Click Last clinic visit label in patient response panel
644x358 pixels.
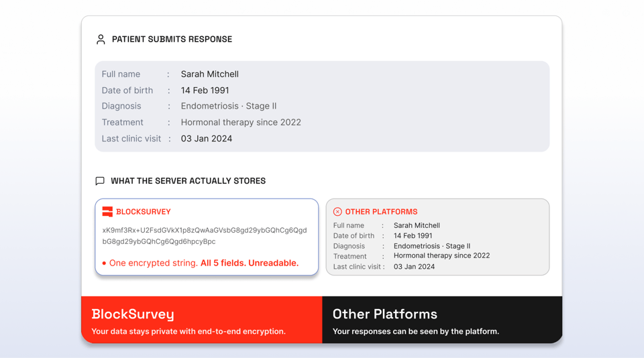(131, 139)
